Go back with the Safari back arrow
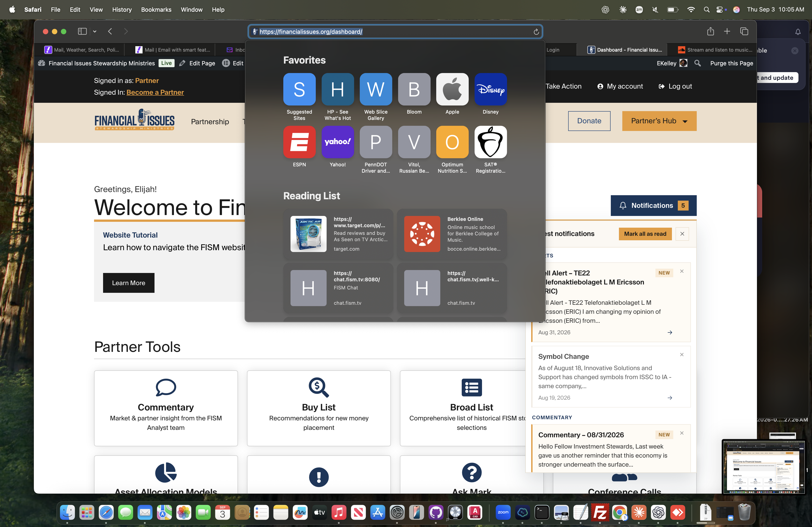 [110, 31]
